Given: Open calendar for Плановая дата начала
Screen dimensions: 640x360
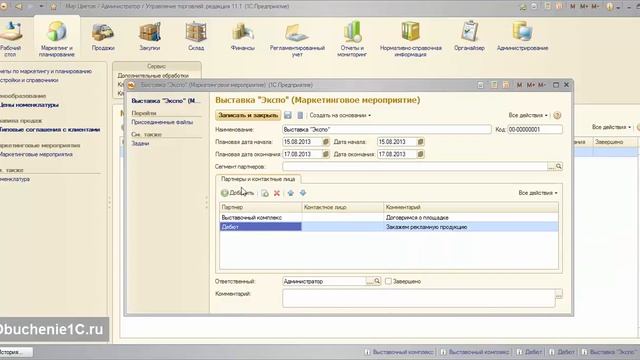Looking at the screenshot, I should [326, 142].
